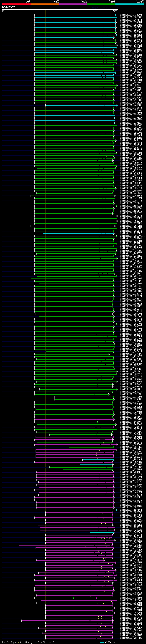Select the UniRef100_P29024 label
The width and height of the screenshot is (146, 644).
[x=131, y=37]
